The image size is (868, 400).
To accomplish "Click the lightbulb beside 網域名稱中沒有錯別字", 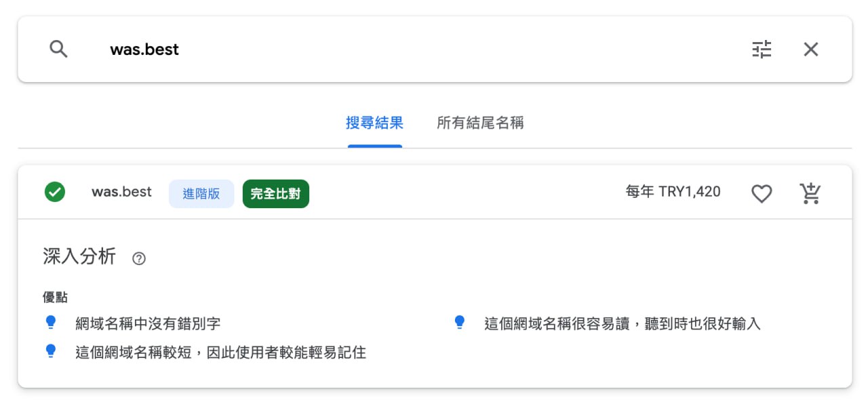I will (50, 323).
